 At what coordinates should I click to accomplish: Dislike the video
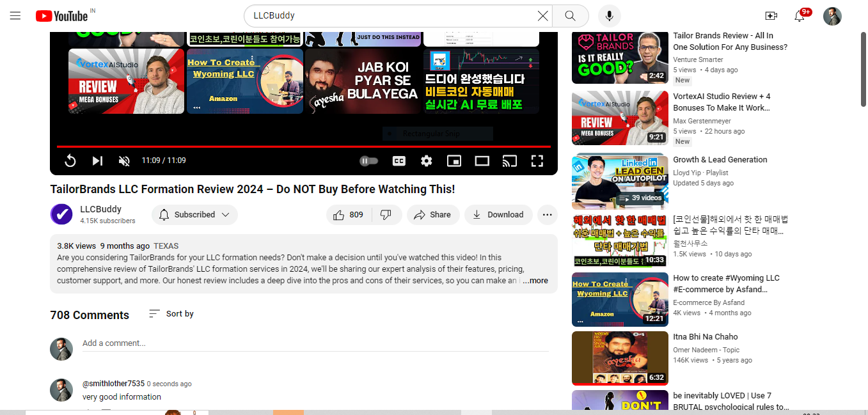click(x=386, y=215)
